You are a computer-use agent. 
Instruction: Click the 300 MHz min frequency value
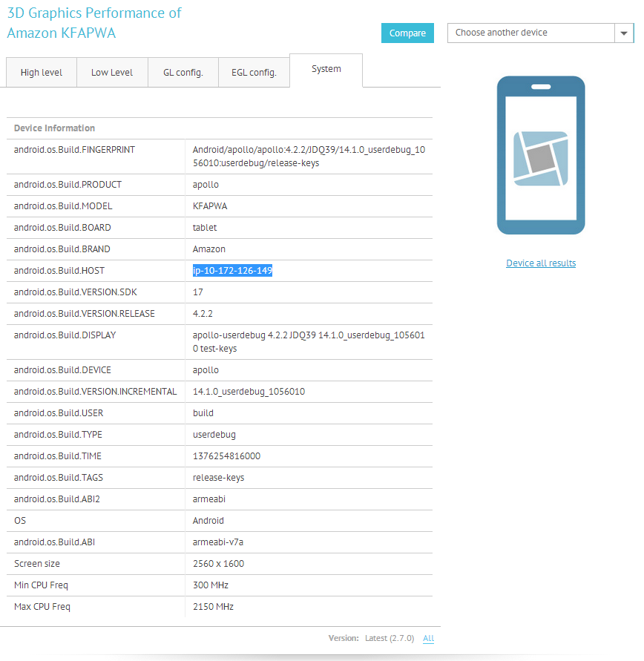pos(210,585)
